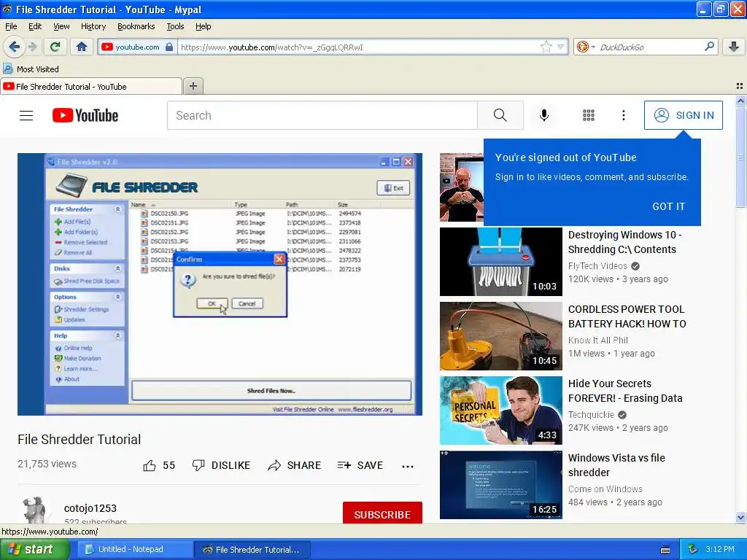This screenshot has height=560, width=747.
Task: Dismiss the popup with GOT IT
Action: pos(668,206)
